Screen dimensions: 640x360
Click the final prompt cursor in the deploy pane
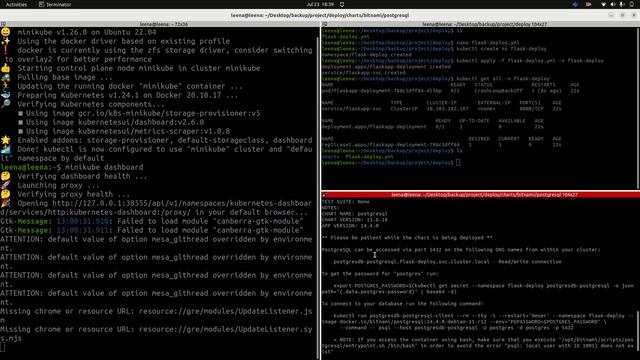click(458, 163)
